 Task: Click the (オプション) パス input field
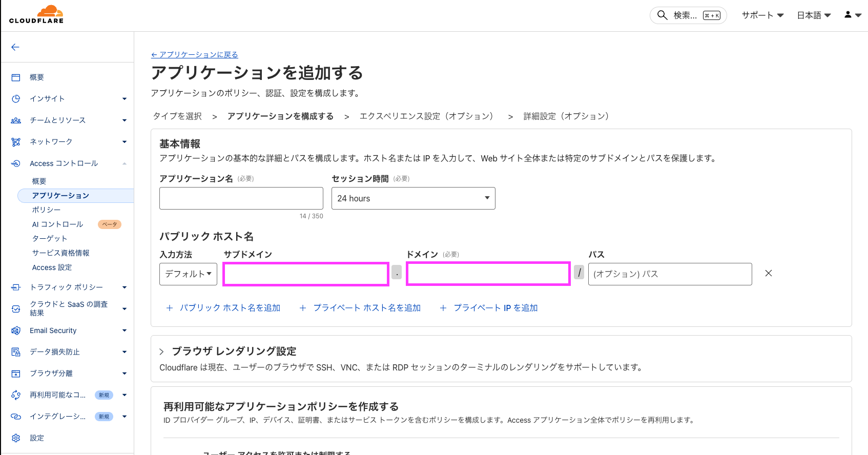click(x=670, y=274)
